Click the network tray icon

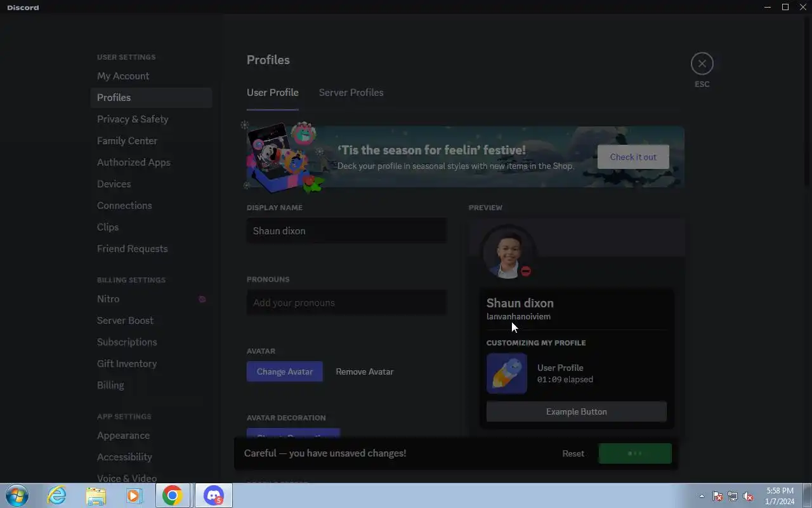(733, 496)
